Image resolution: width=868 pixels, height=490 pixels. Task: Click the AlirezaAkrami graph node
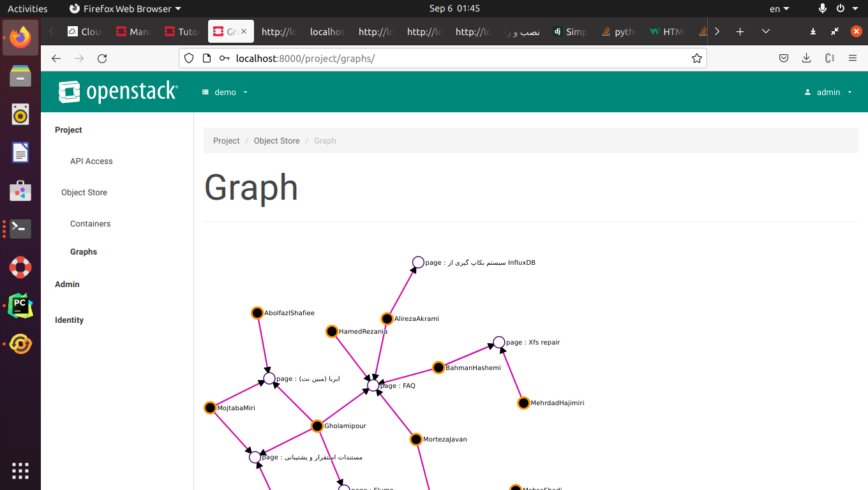pos(387,318)
